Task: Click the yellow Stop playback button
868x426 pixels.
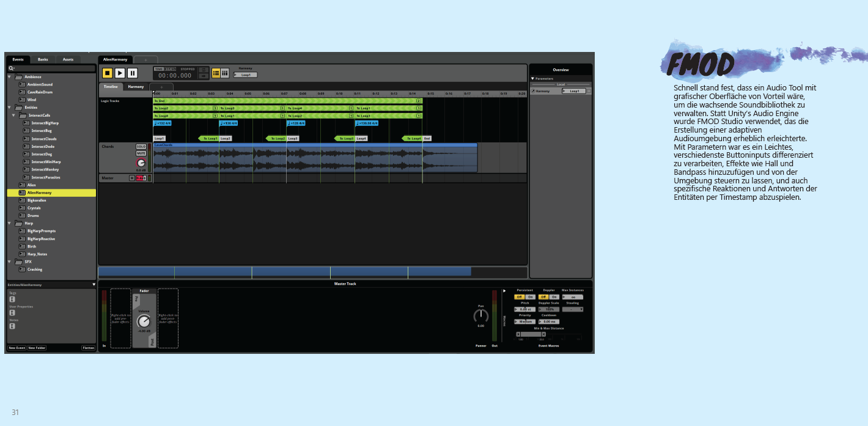Action: [x=107, y=73]
